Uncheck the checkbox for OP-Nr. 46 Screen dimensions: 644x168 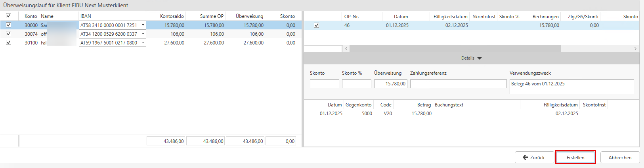(x=316, y=25)
